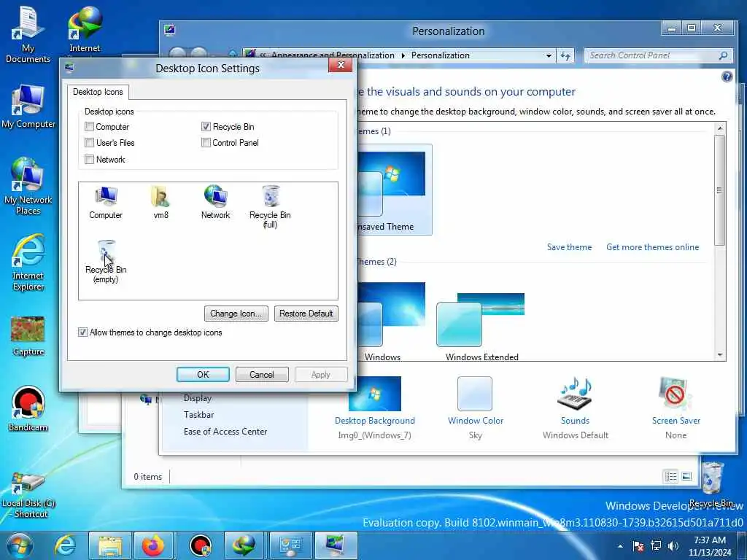Select the Windows Extended theme
The image size is (747, 560).
pos(481,327)
